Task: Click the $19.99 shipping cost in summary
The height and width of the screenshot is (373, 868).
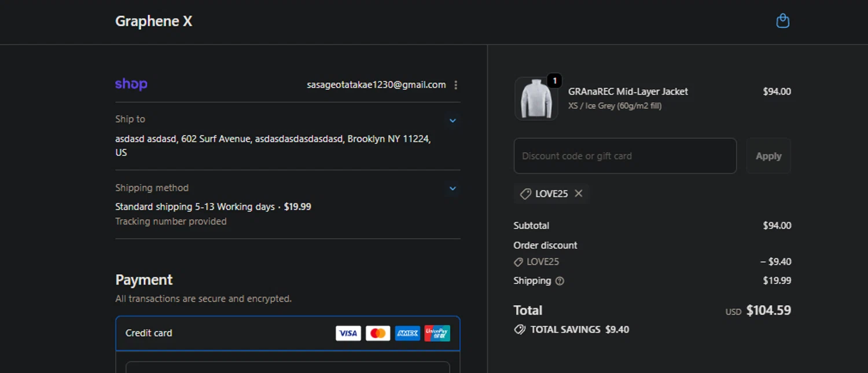Action: pyautogui.click(x=777, y=281)
